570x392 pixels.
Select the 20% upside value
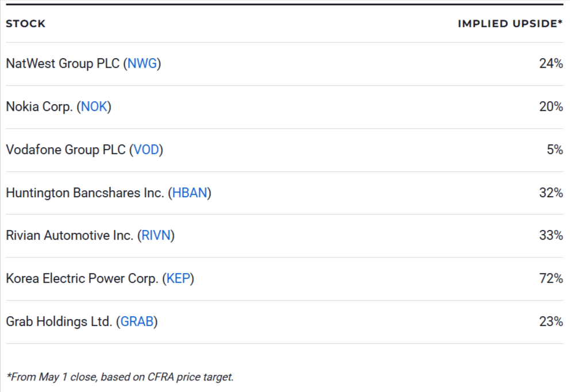tap(551, 106)
